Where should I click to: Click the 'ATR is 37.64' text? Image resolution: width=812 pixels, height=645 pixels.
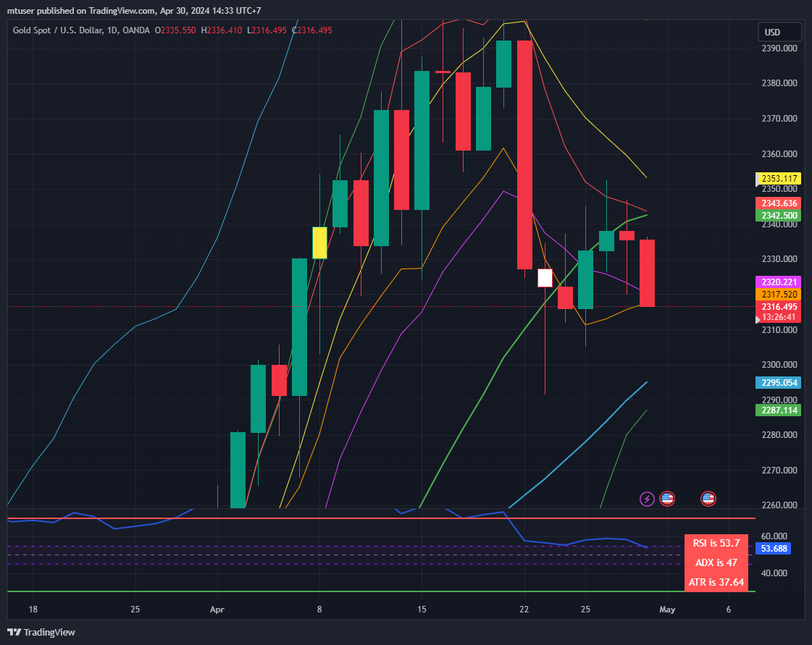pos(716,582)
